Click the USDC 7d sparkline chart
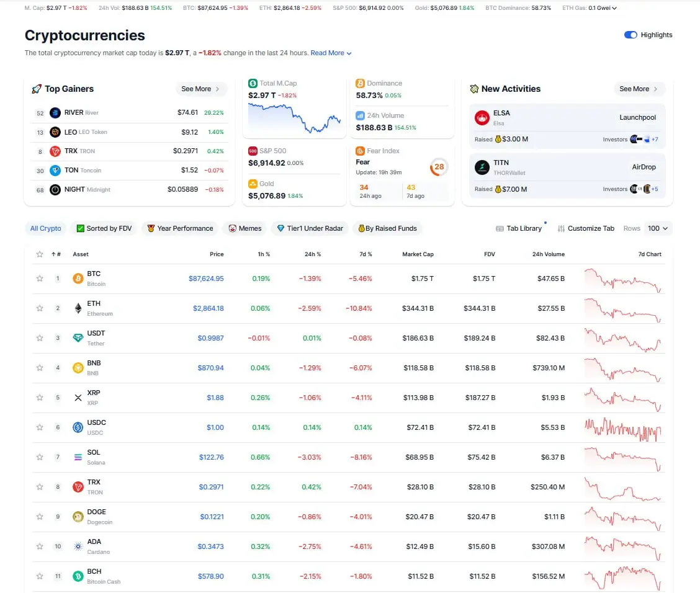This screenshot has height=593, width=700. click(x=623, y=430)
